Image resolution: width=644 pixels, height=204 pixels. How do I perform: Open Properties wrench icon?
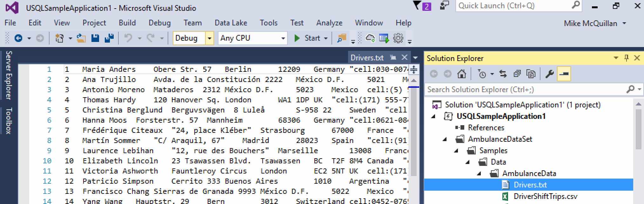tap(550, 74)
